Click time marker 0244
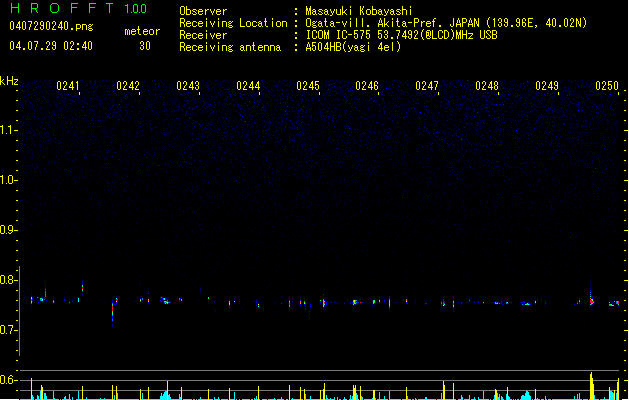The height and width of the screenshot is (400, 629). [x=248, y=86]
